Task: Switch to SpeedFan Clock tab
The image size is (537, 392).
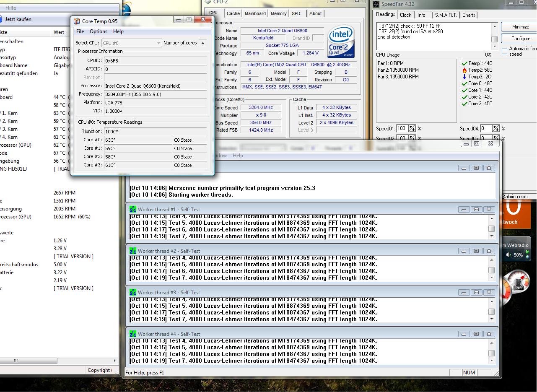Action: [x=405, y=15]
